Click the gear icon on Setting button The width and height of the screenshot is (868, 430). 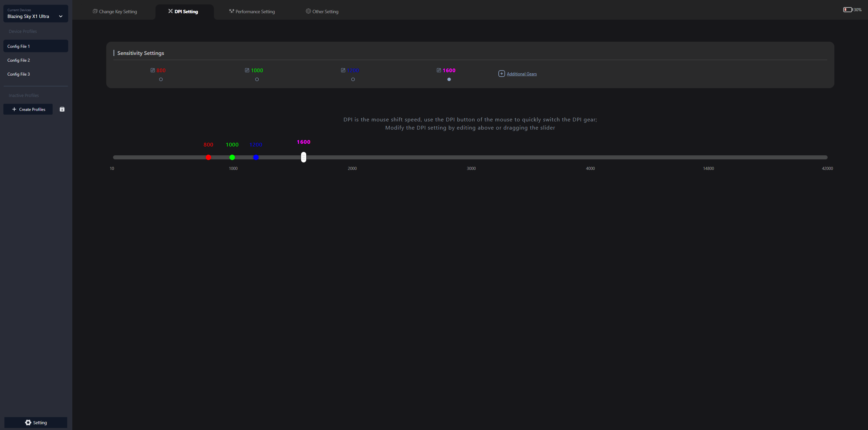[28, 423]
